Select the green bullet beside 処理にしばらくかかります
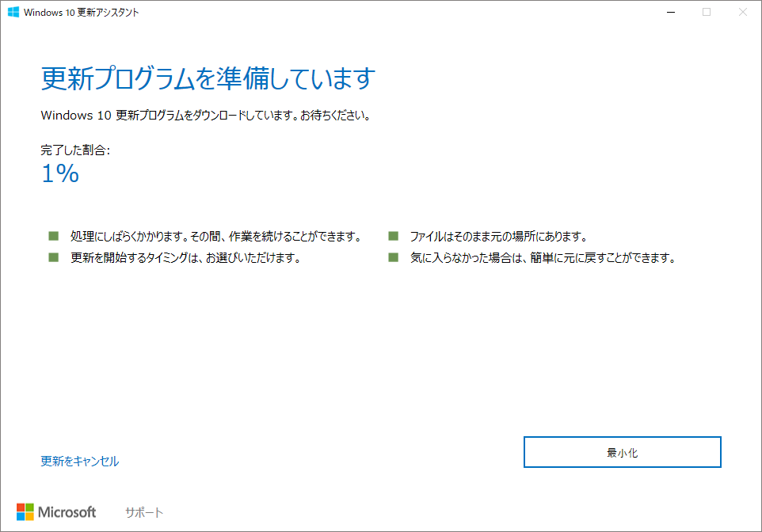The image size is (762, 532). coord(54,234)
